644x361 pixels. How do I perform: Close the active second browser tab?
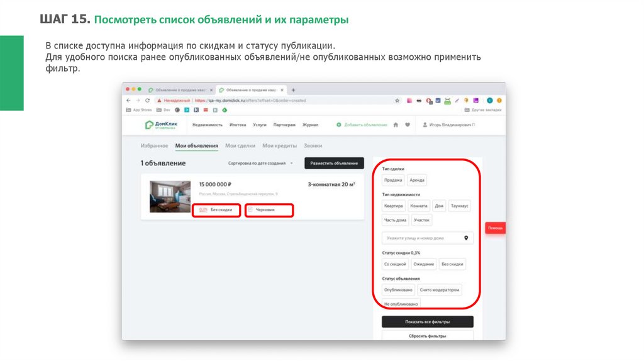coord(282,90)
